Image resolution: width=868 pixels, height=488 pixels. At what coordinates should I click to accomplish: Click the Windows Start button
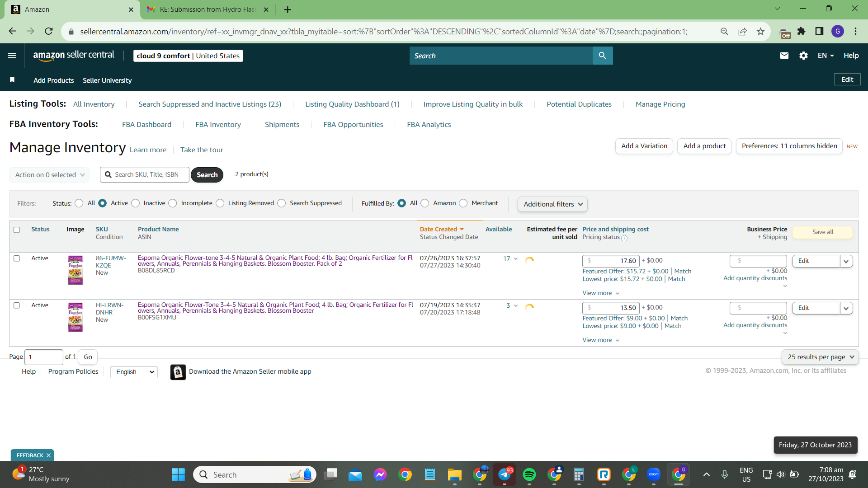[x=178, y=474]
